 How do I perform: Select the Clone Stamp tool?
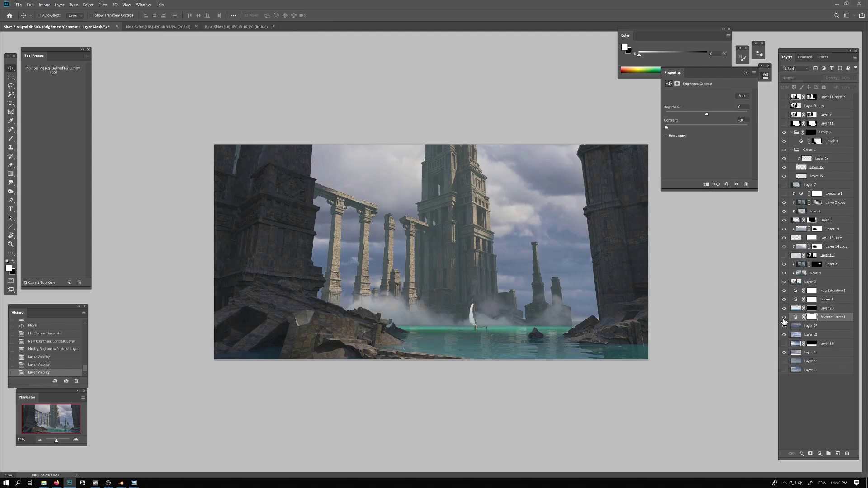[x=11, y=147]
